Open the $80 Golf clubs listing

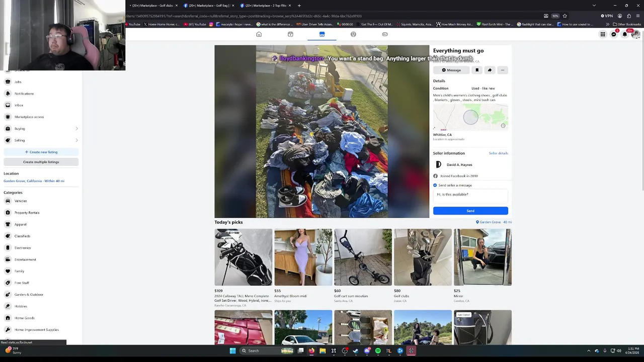423,266
